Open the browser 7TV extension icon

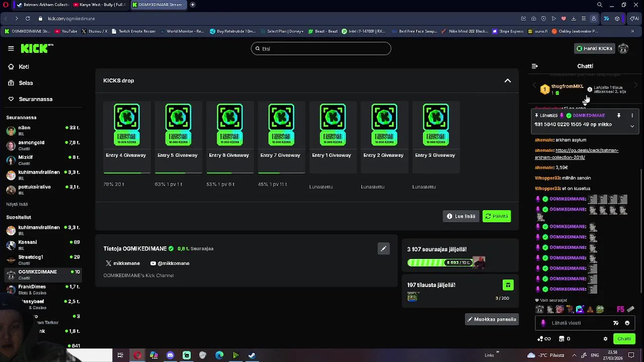(606, 19)
